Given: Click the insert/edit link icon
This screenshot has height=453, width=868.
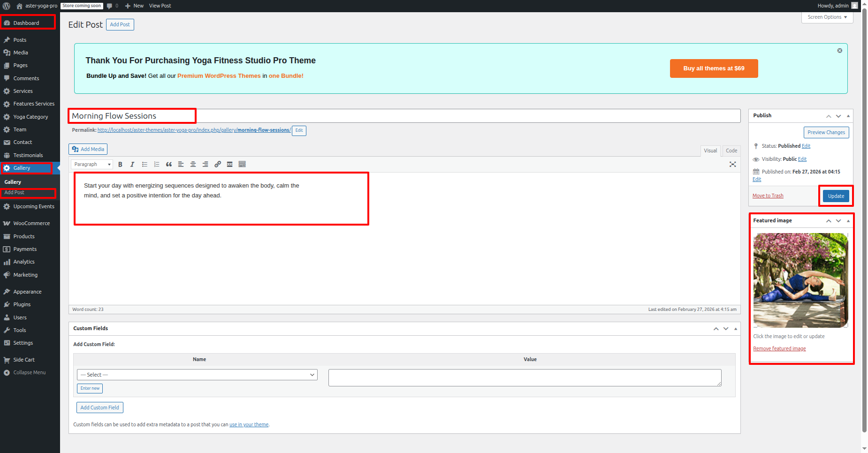Looking at the screenshot, I should click(x=218, y=165).
